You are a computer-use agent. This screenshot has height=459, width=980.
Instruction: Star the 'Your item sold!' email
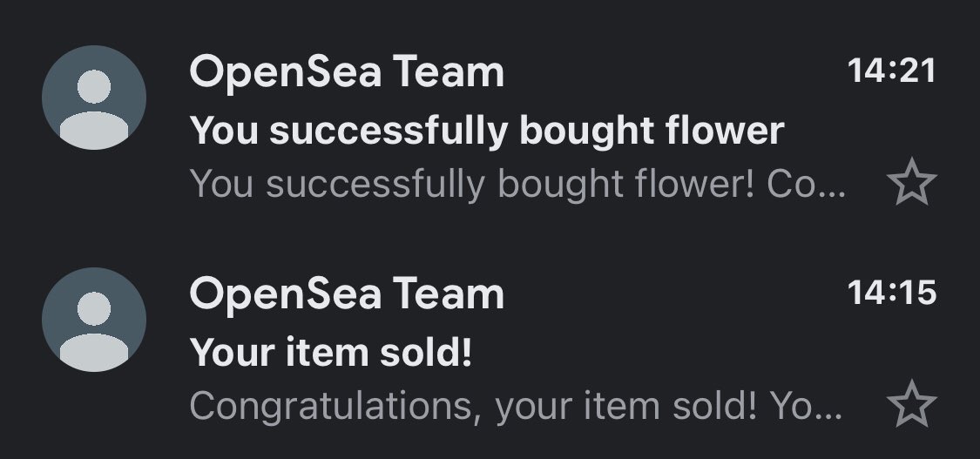pos(911,403)
